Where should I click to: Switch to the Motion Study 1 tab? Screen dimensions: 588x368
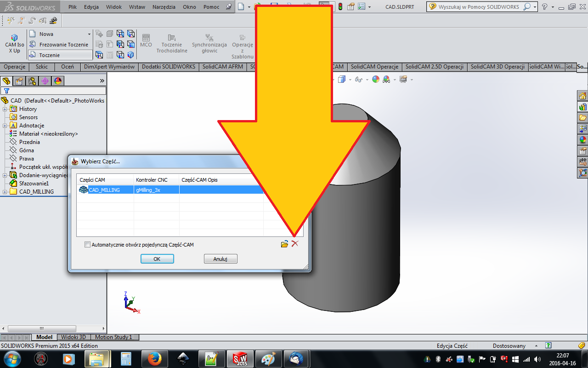[113, 337]
